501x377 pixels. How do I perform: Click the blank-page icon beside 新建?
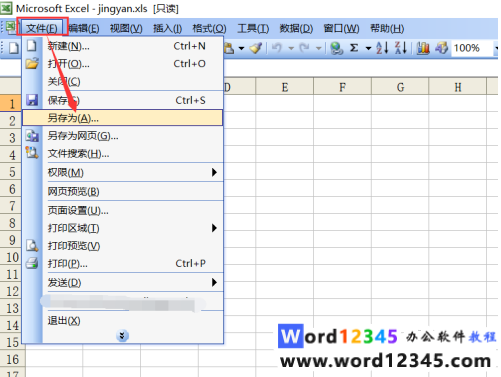coord(32,46)
